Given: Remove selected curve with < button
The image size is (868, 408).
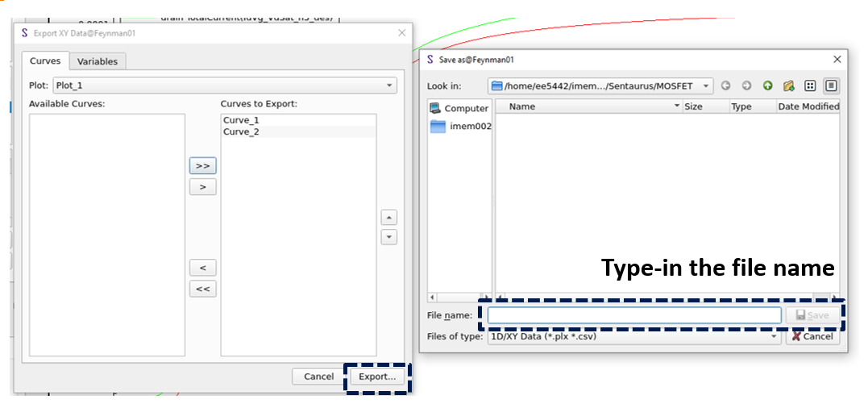Looking at the screenshot, I should coord(202,268).
